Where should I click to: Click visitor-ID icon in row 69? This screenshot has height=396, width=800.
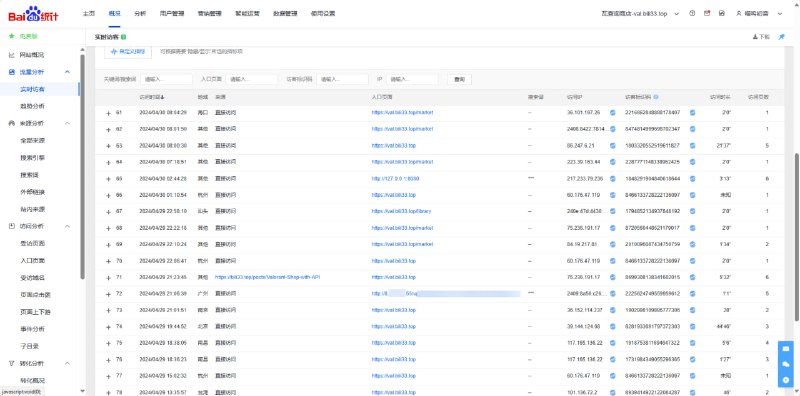(692, 244)
